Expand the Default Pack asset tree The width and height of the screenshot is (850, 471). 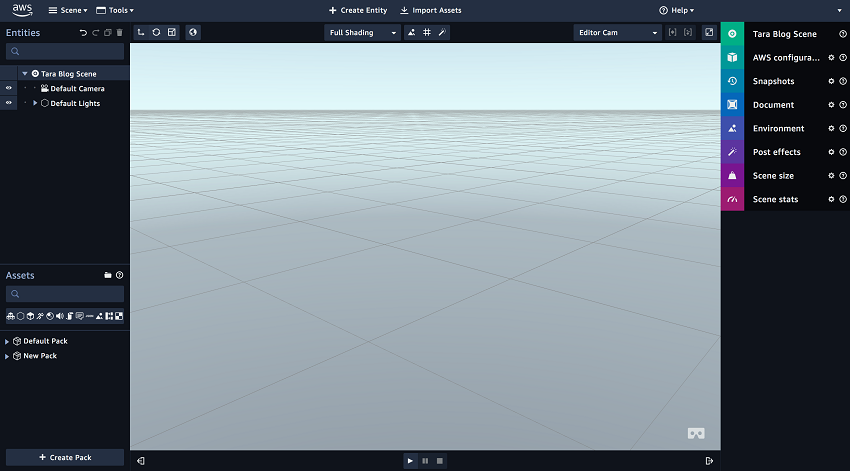(7, 341)
